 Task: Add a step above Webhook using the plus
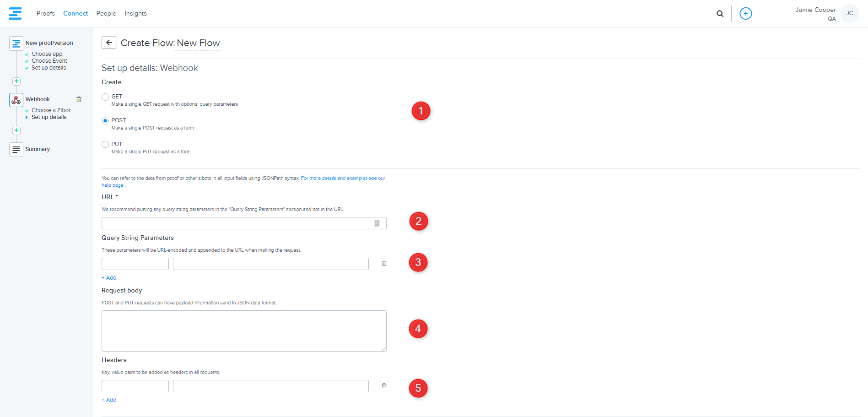(x=16, y=81)
